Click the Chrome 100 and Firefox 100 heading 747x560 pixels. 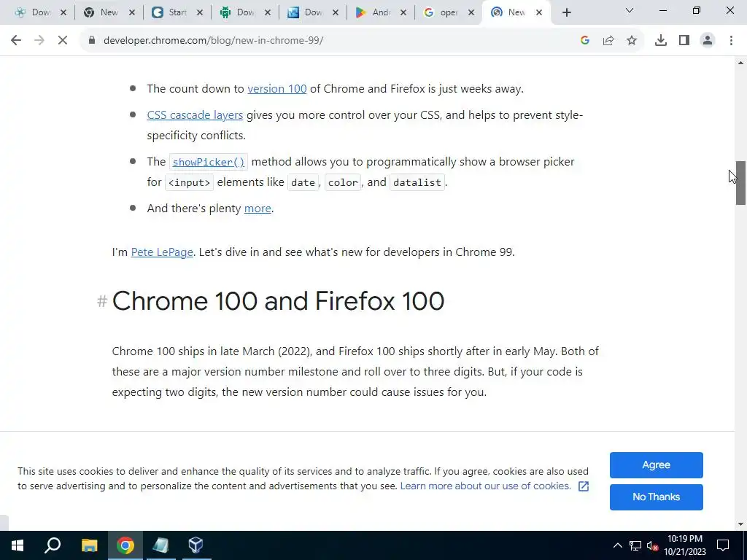[x=278, y=301]
